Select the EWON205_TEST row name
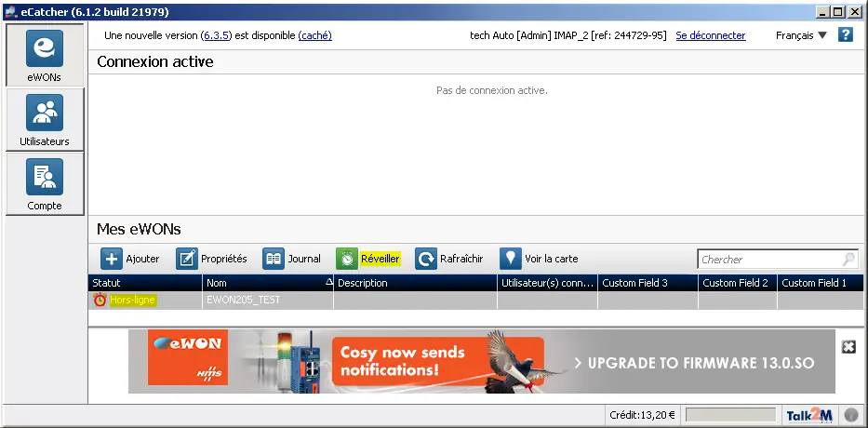 pos(244,301)
